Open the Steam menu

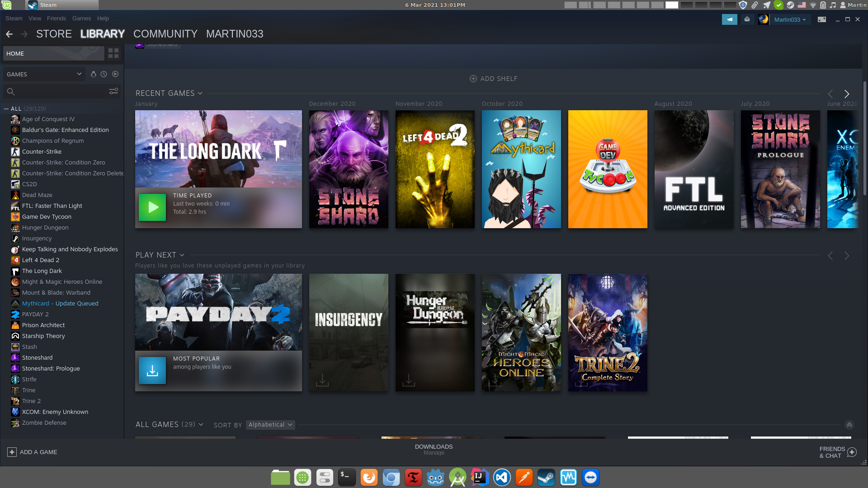(14, 19)
